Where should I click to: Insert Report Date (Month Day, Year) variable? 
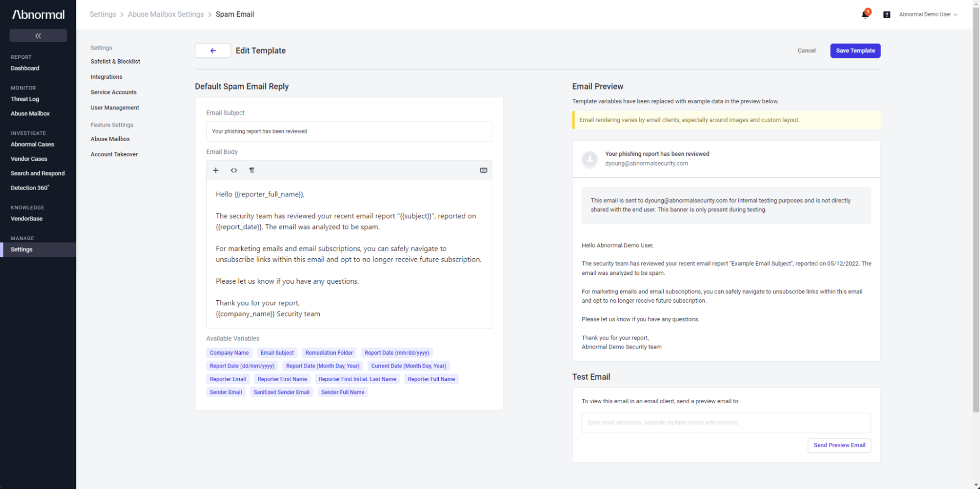[x=323, y=366]
